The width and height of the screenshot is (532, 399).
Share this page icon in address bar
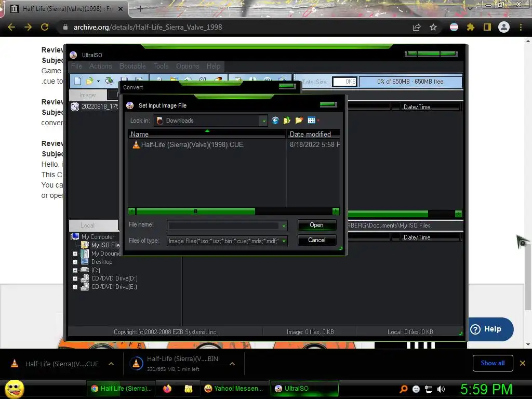click(x=417, y=27)
